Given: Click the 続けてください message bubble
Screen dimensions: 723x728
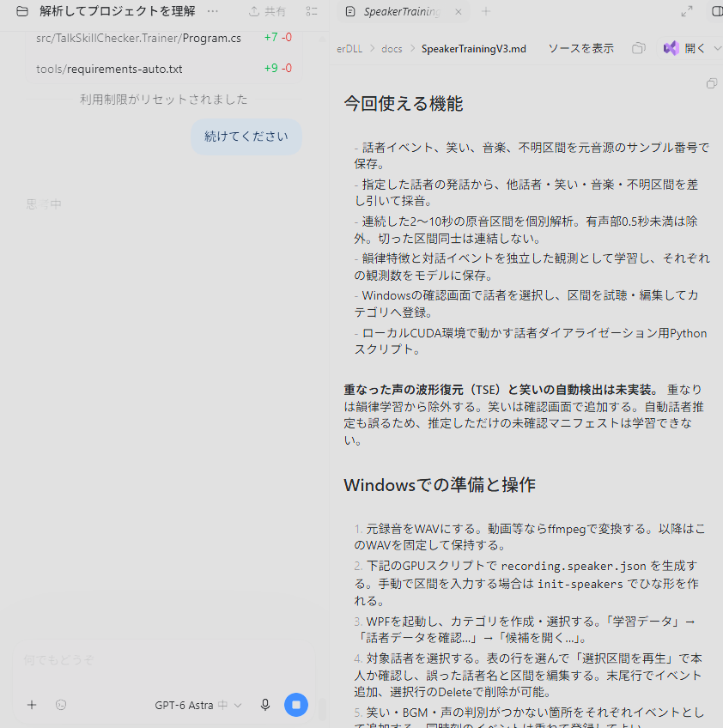Looking at the screenshot, I should tap(246, 136).
